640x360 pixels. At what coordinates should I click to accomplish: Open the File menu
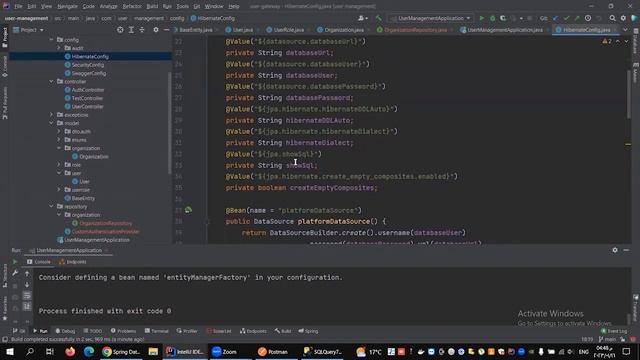18,7
